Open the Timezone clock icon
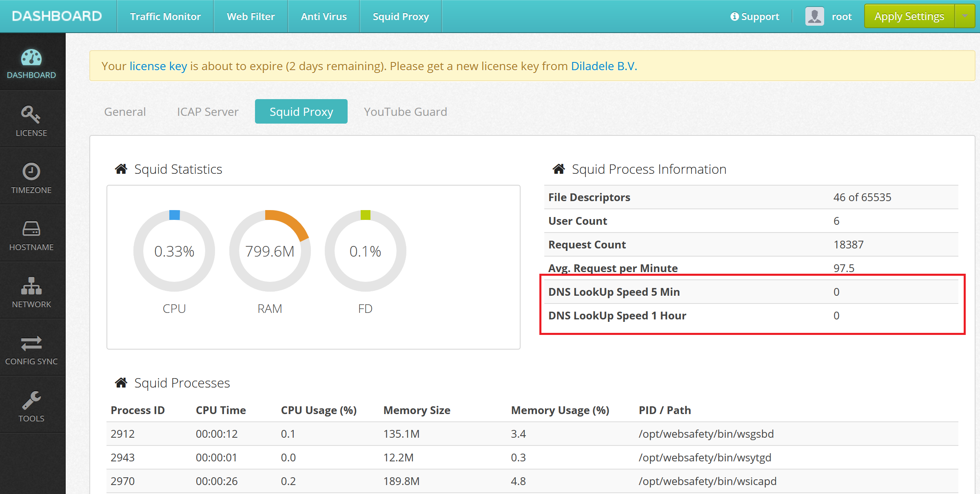The width and height of the screenshot is (980, 494). 31,171
